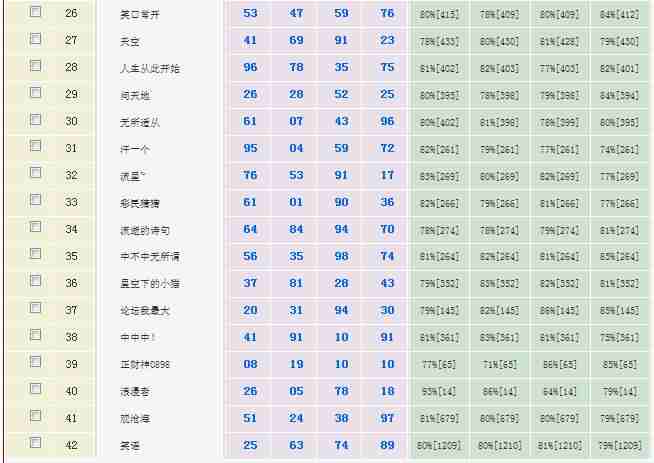Select number 23 in row 27

point(387,40)
